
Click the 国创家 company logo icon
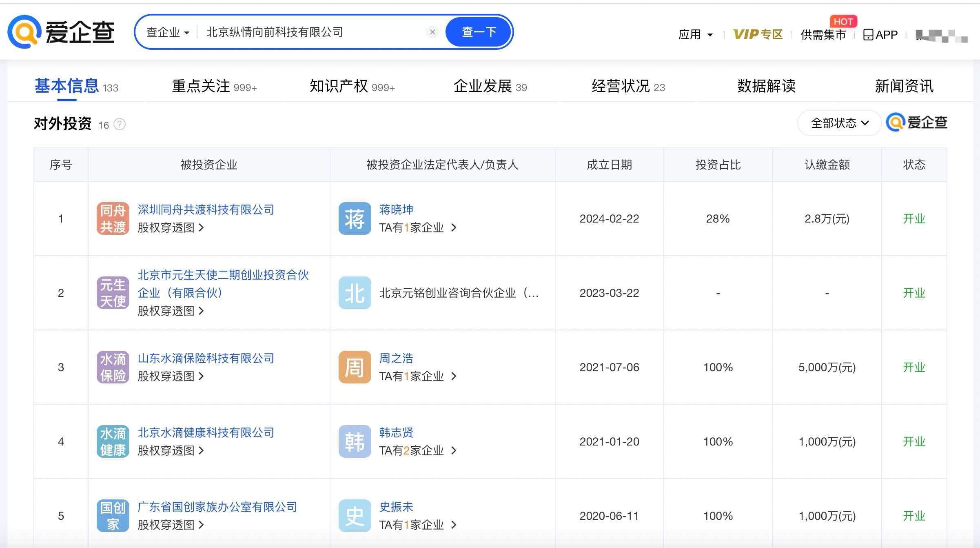(113, 516)
